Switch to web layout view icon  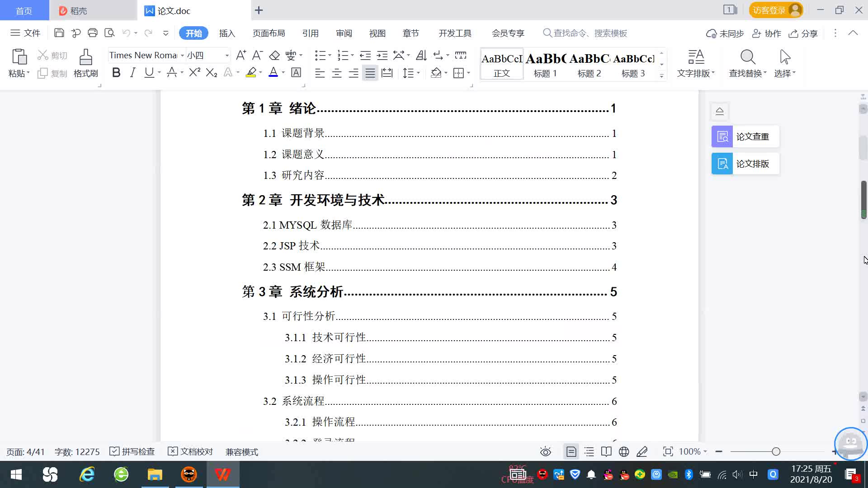point(624,452)
